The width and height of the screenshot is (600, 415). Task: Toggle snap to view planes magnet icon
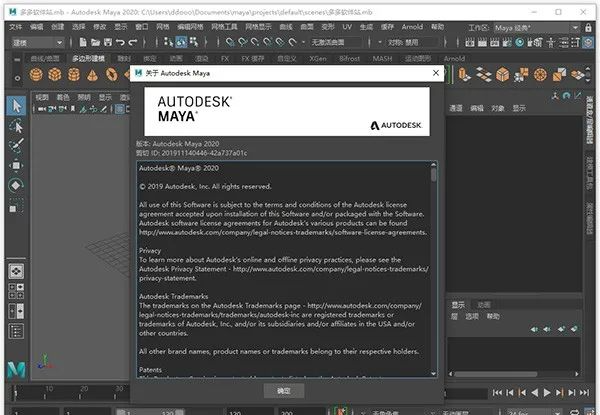coord(280,42)
